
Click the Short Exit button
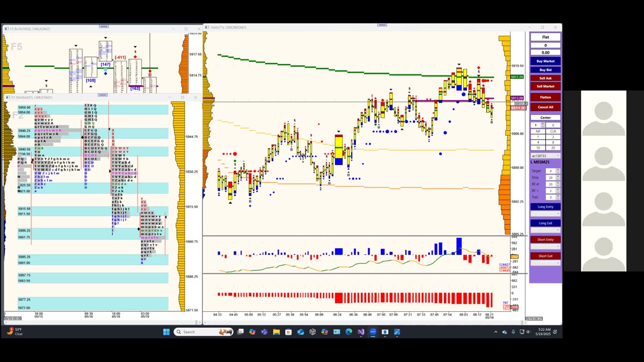tap(545, 256)
